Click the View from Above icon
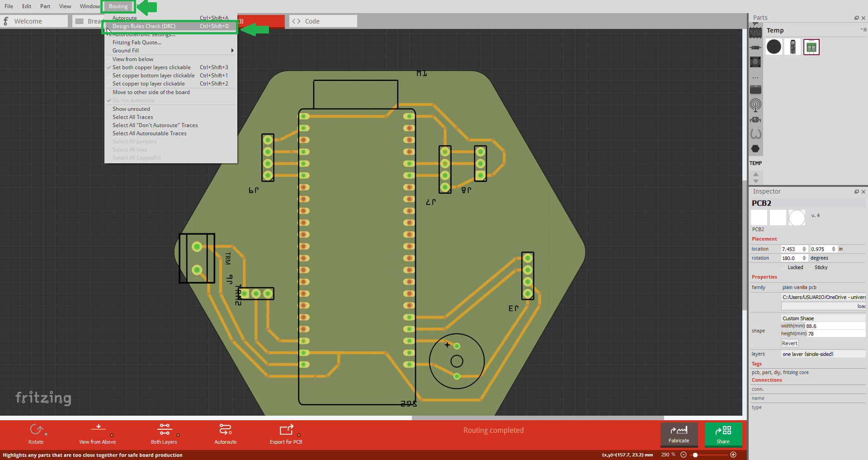Image resolution: width=868 pixels, height=460 pixels. click(98, 429)
